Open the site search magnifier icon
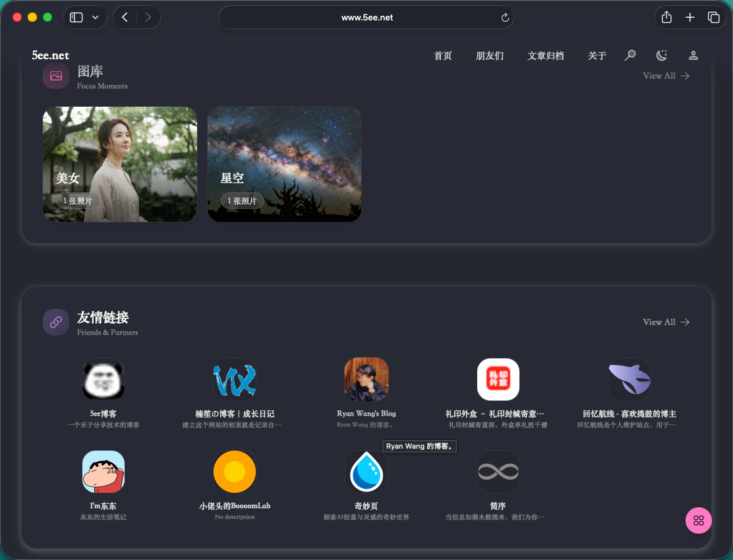This screenshot has width=733, height=560. coord(630,55)
